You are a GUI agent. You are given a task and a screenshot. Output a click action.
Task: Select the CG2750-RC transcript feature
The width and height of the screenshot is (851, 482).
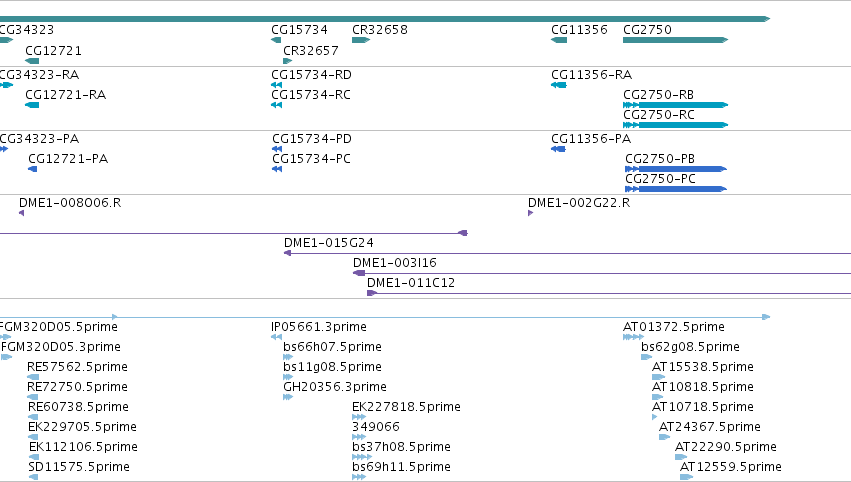pyautogui.click(x=675, y=125)
